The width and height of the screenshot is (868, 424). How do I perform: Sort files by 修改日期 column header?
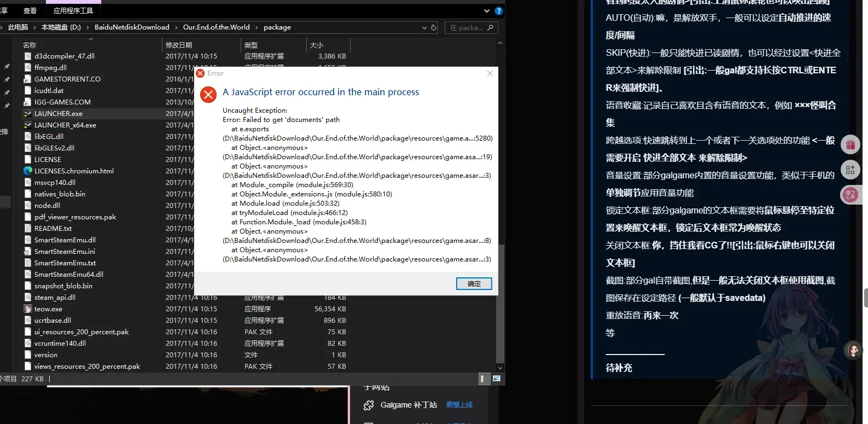(179, 45)
